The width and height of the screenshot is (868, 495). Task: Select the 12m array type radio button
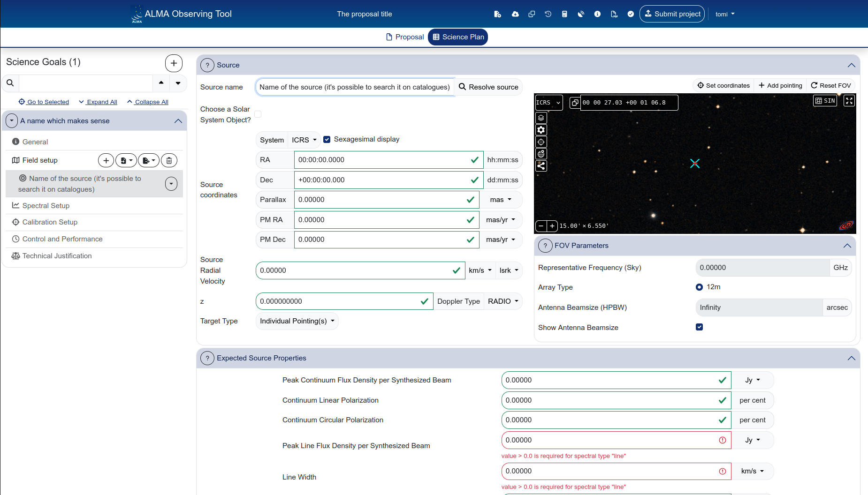(699, 287)
